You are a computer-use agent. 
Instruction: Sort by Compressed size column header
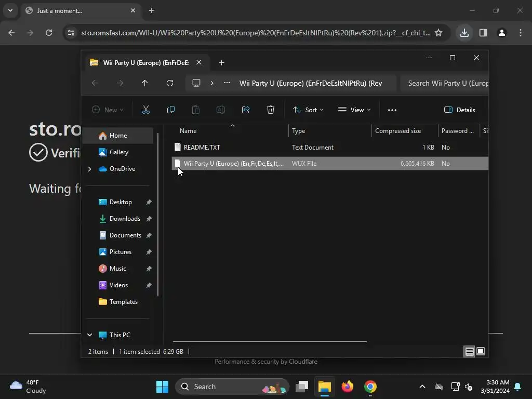tap(398, 130)
